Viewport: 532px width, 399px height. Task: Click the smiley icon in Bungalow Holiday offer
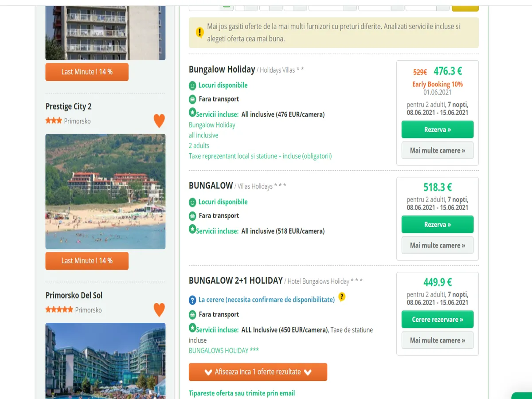click(x=192, y=86)
